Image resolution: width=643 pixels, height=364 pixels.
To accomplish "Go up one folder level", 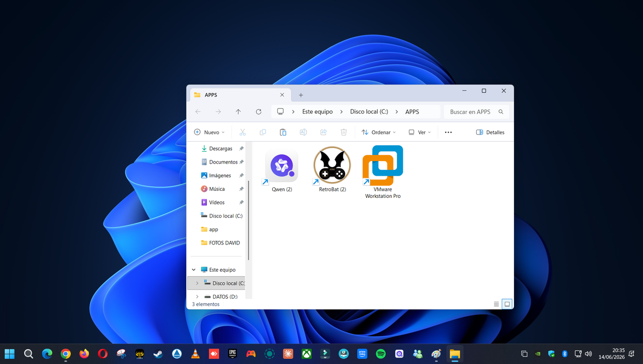I will (238, 111).
